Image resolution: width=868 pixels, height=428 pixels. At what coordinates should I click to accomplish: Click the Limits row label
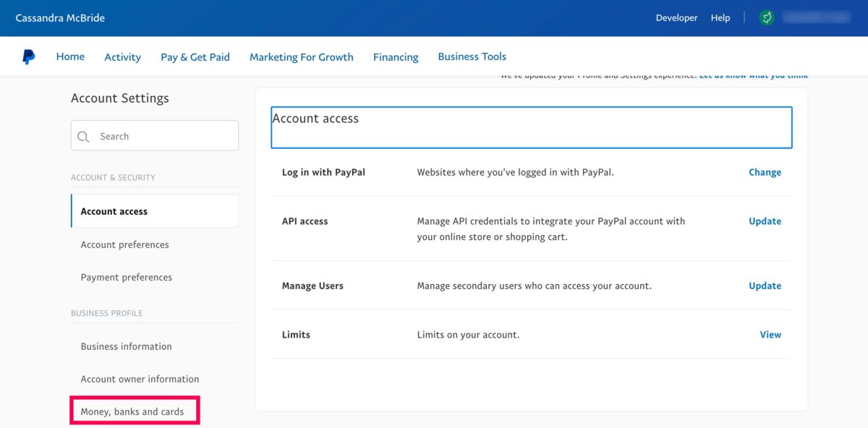296,335
